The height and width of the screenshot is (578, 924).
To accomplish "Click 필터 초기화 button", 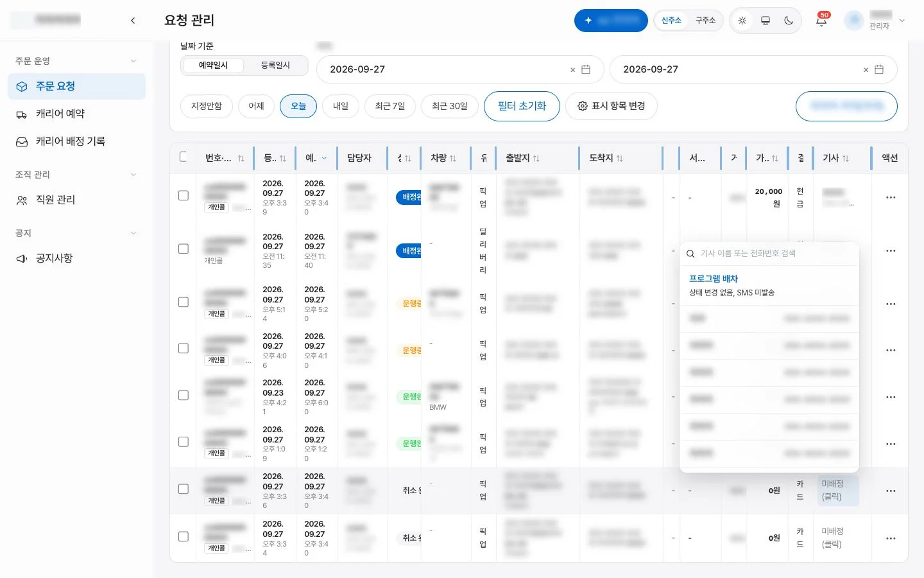I will click(x=522, y=106).
